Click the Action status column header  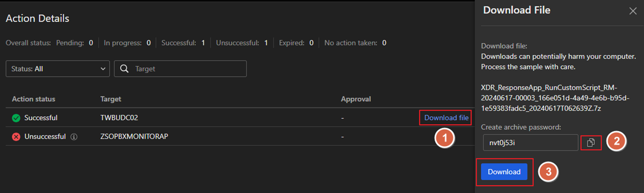point(33,99)
